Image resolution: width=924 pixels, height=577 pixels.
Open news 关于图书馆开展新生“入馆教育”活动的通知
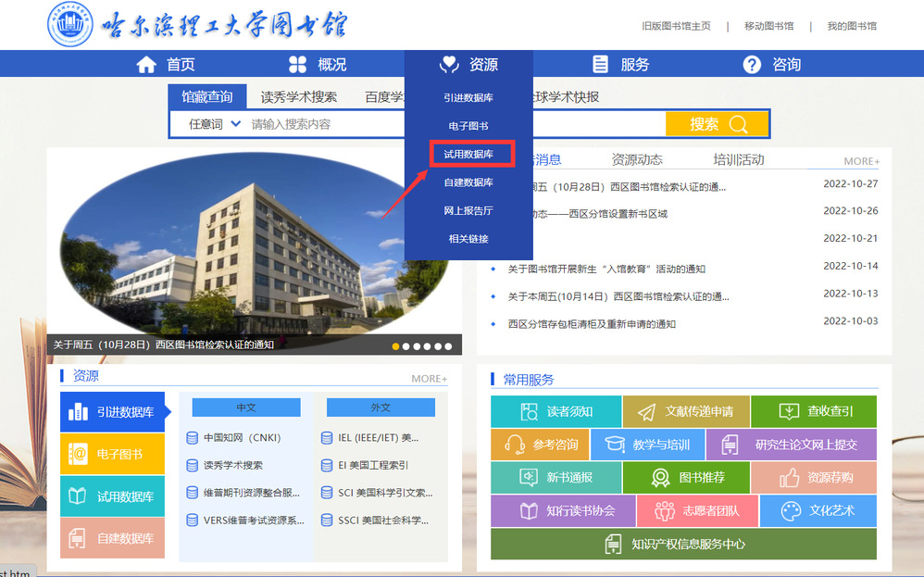[606, 270]
